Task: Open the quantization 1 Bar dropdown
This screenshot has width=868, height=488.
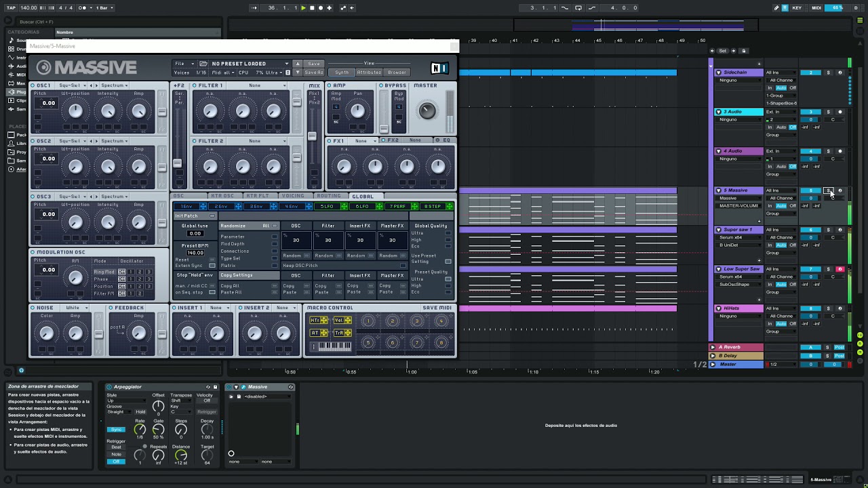Action: point(104,8)
